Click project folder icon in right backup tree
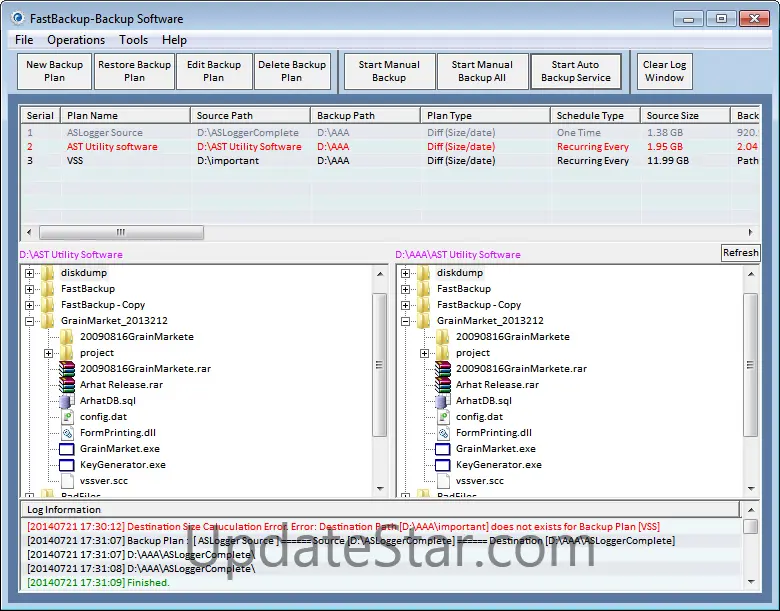780x611 pixels. click(443, 352)
